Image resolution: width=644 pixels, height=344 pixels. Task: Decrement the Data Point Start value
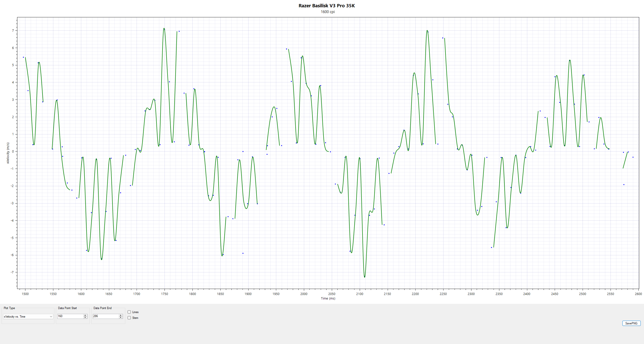pos(85,317)
